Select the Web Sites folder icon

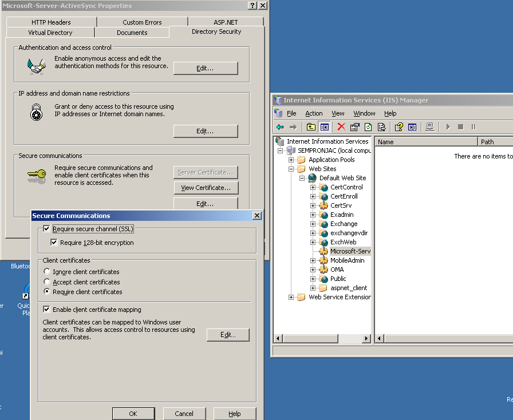(301, 169)
